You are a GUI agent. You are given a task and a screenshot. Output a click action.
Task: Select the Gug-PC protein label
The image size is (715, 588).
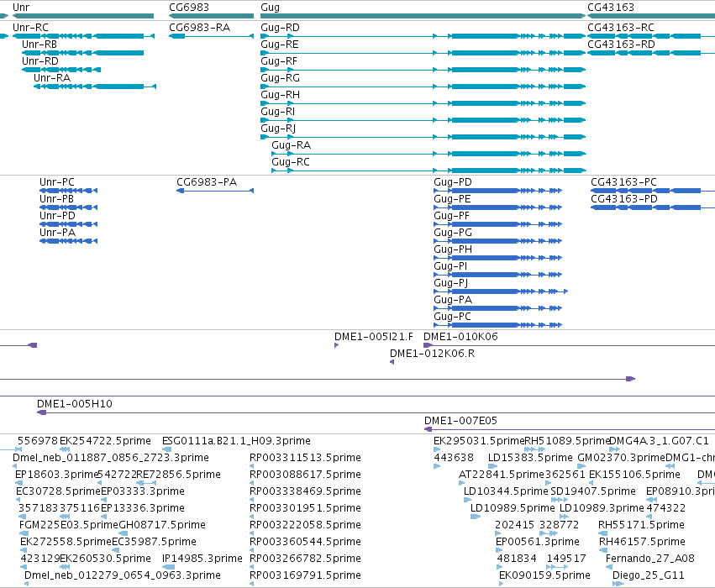tap(452, 318)
